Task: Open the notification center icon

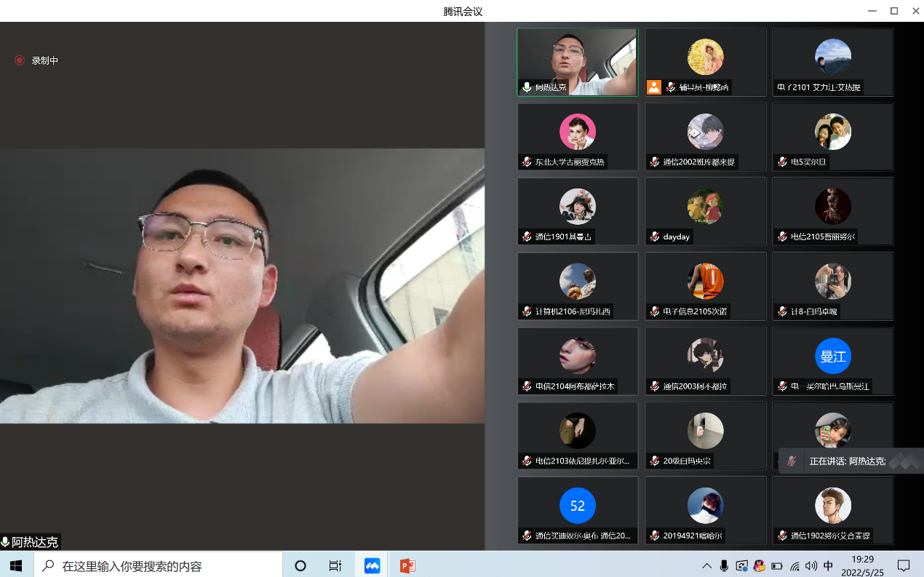Action: click(904, 565)
